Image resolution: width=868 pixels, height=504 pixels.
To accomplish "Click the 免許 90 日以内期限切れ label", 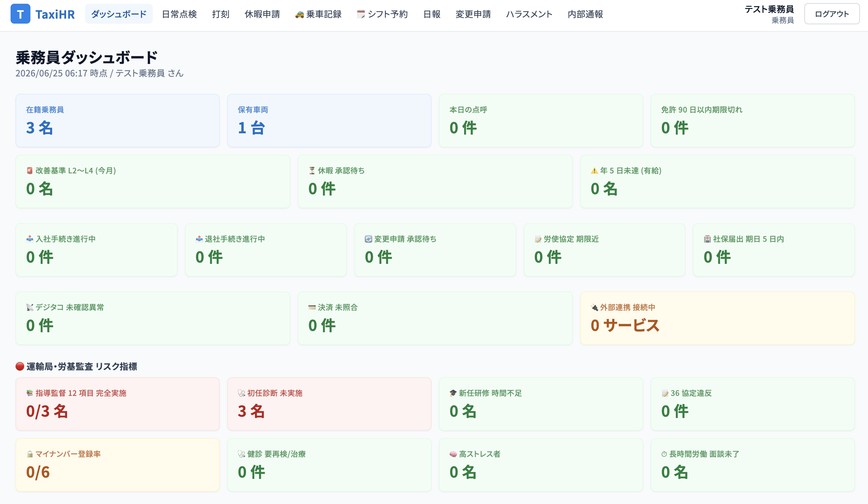I will (702, 110).
